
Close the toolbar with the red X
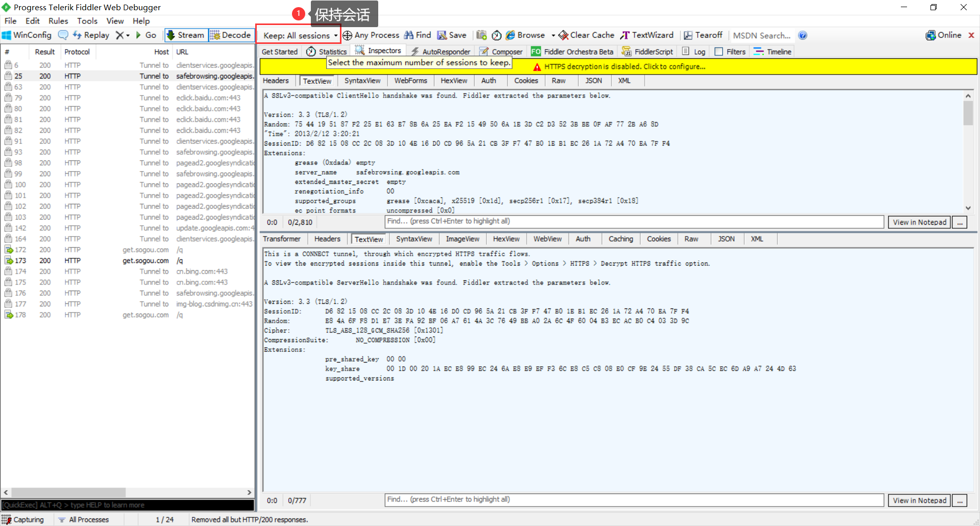click(971, 35)
